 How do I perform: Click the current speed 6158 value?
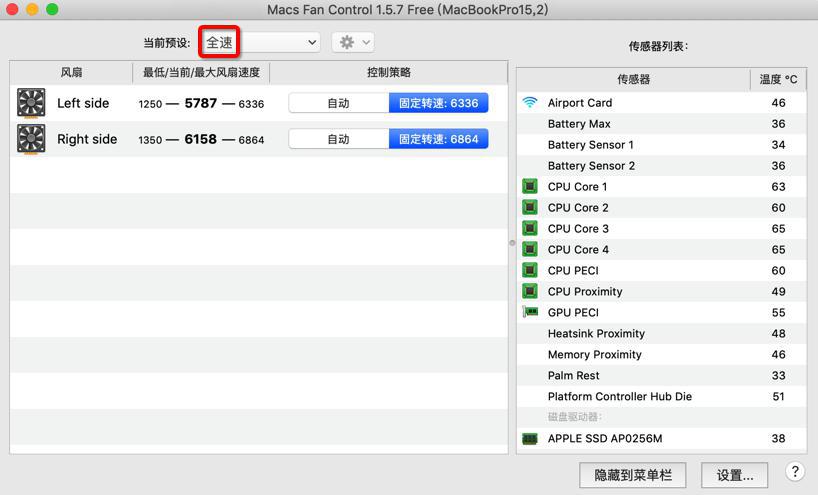[x=201, y=139]
